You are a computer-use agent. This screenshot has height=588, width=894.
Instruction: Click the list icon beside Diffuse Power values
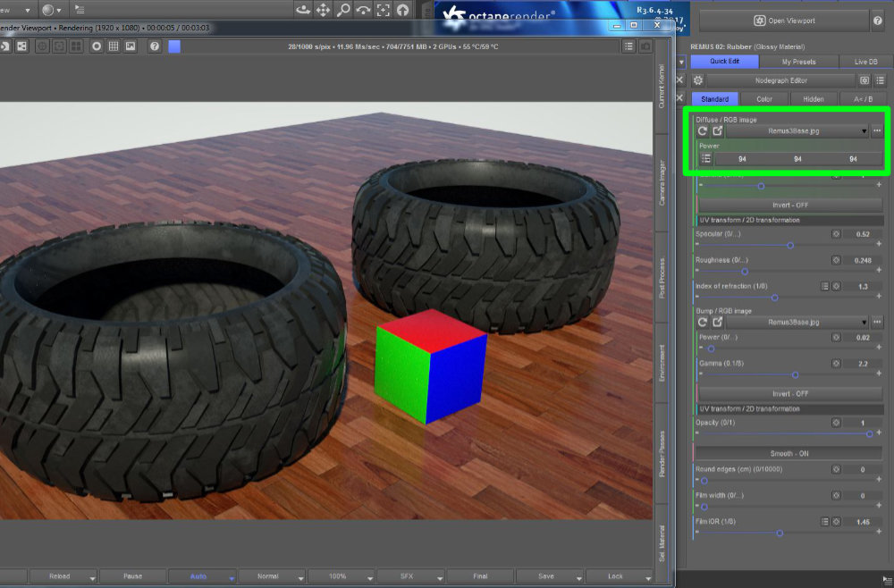706,159
